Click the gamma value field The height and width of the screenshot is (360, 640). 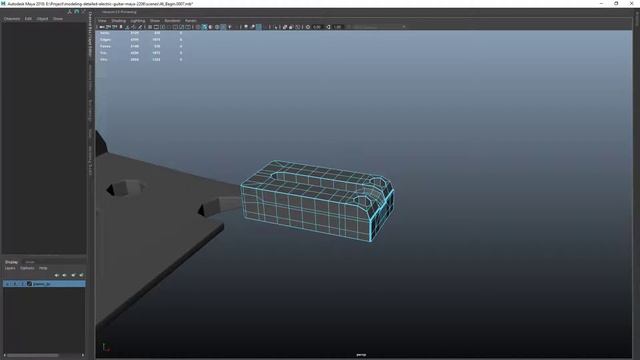(338, 27)
